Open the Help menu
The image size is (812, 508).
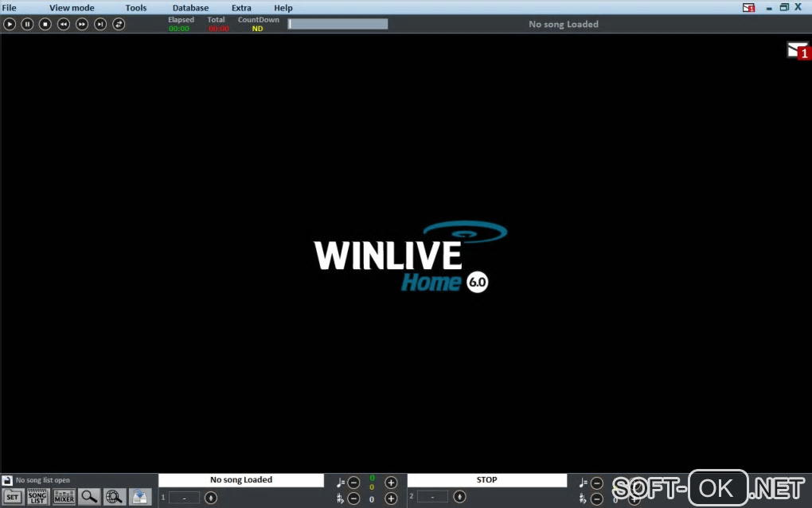[283, 8]
